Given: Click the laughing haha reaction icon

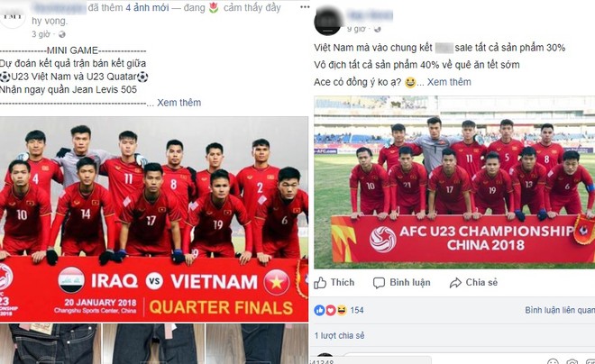Looking at the screenshot, I should [x=342, y=310].
